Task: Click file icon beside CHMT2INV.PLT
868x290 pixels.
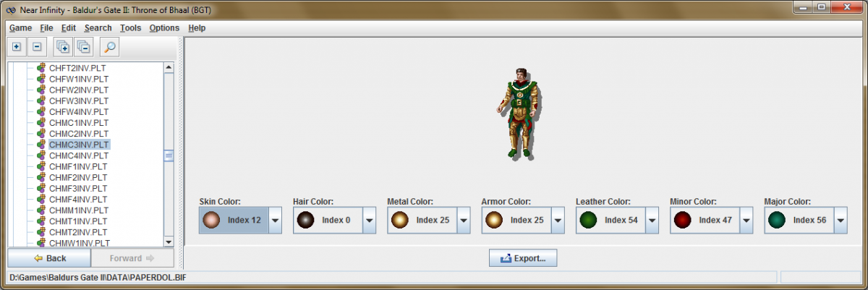Action: 41,232
